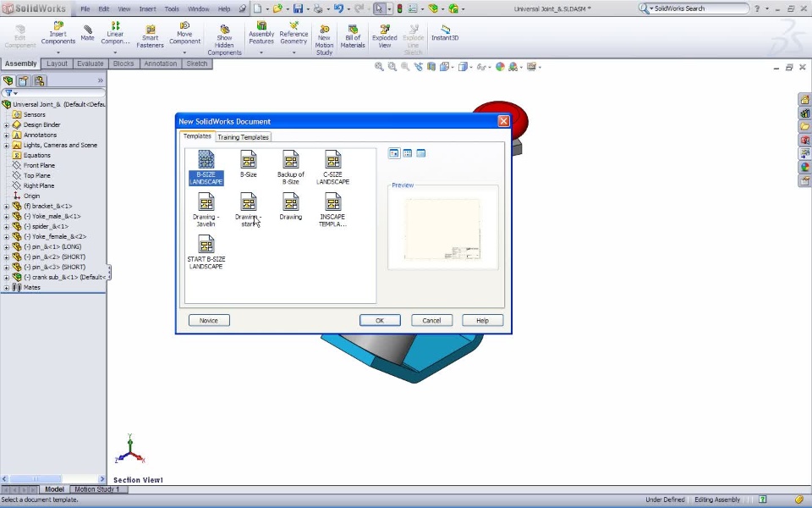Switch to Training Templates tab

click(243, 137)
